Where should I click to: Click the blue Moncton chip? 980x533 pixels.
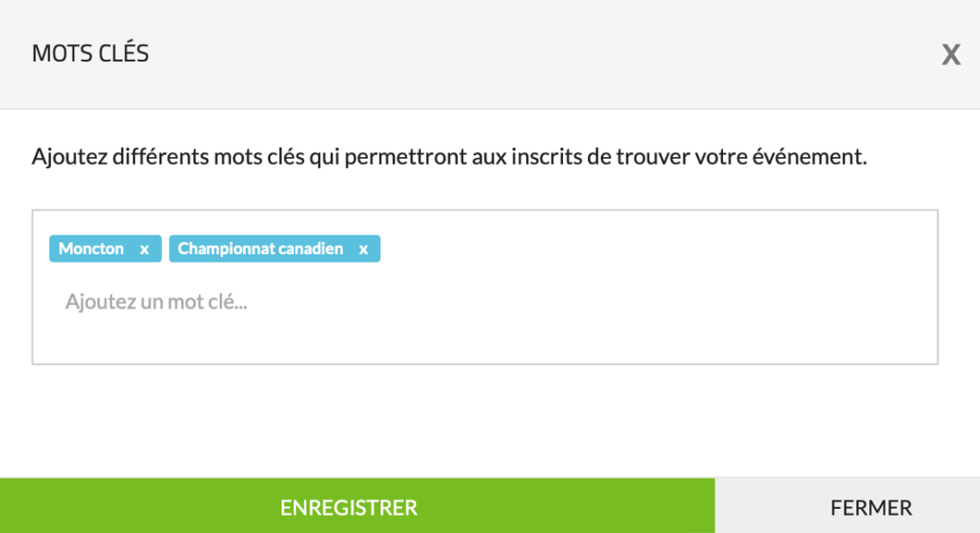coord(92,249)
